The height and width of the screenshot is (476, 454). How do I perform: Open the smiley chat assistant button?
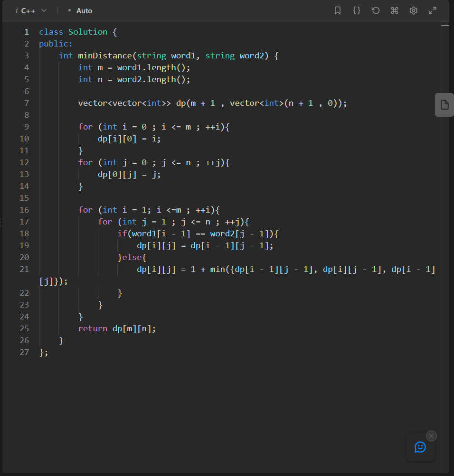420,447
